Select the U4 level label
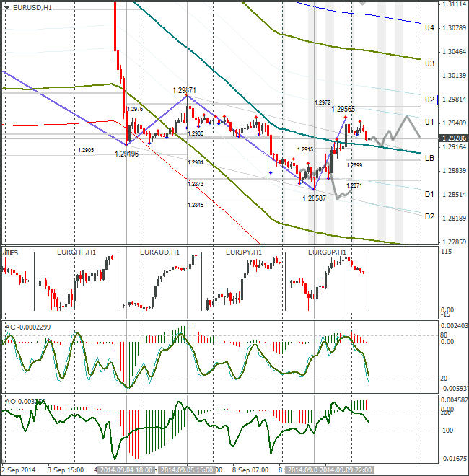The image size is (469, 476). tap(429, 28)
